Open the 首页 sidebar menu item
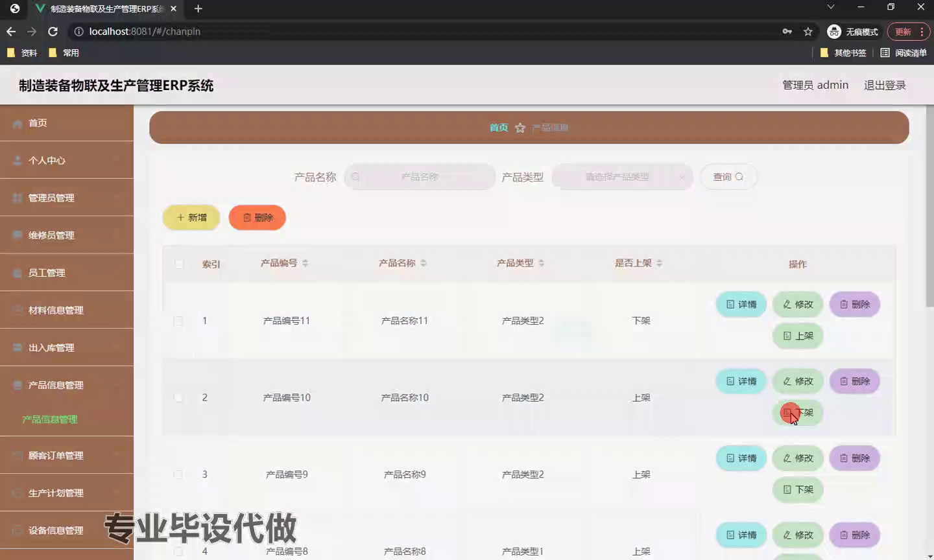This screenshot has width=934, height=560. 67,123
